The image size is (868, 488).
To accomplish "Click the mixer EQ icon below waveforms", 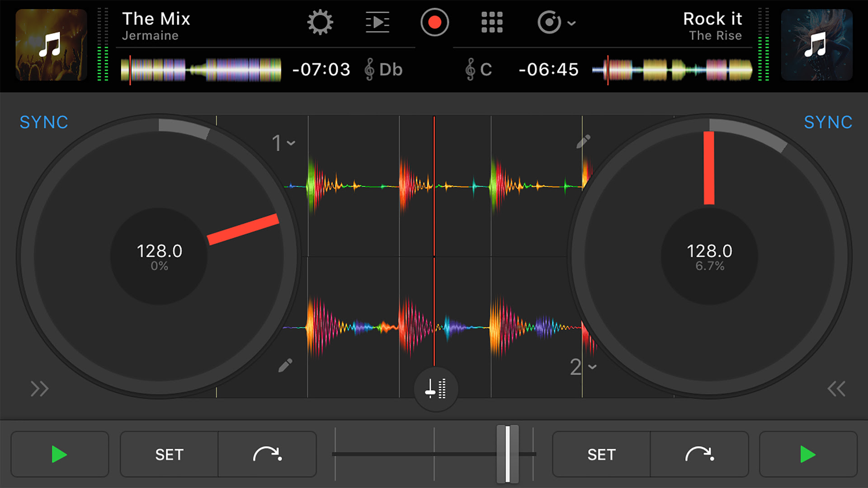I will (x=436, y=389).
